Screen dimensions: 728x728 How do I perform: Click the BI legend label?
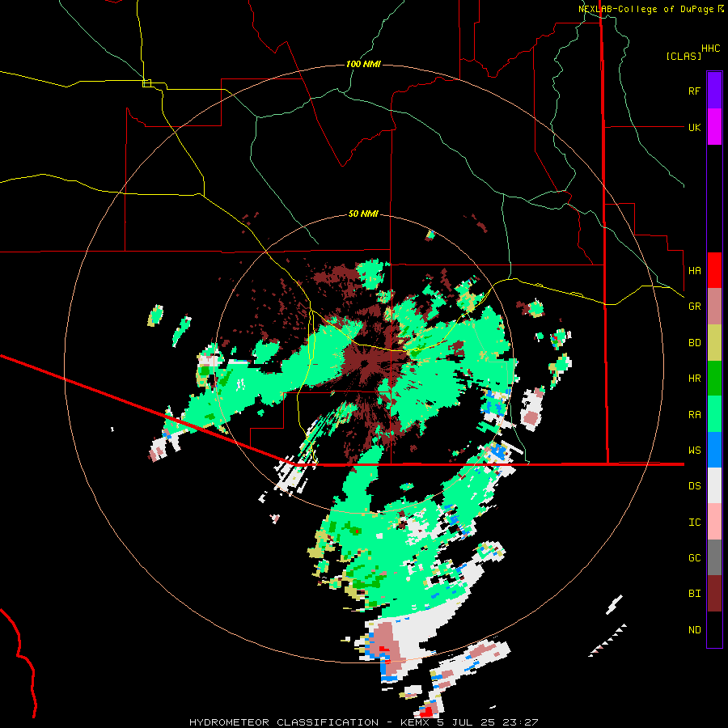coord(694,594)
